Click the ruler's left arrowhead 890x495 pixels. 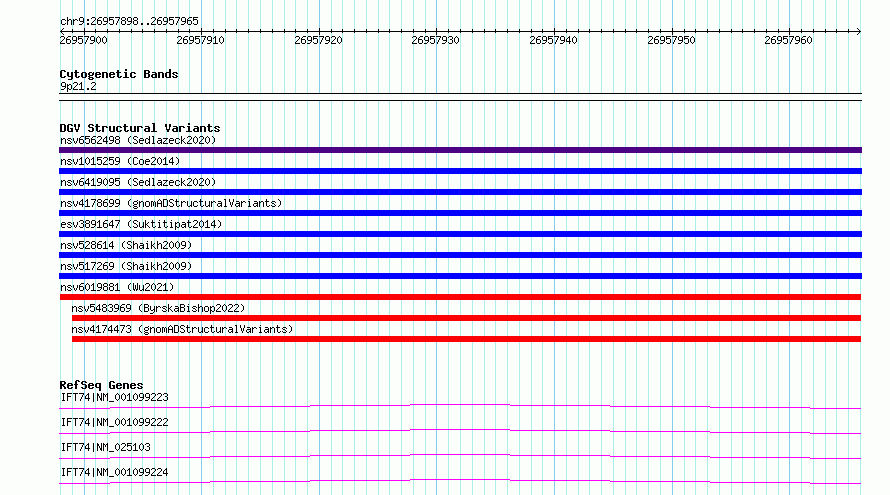pyautogui.click(x=62, y=31)
